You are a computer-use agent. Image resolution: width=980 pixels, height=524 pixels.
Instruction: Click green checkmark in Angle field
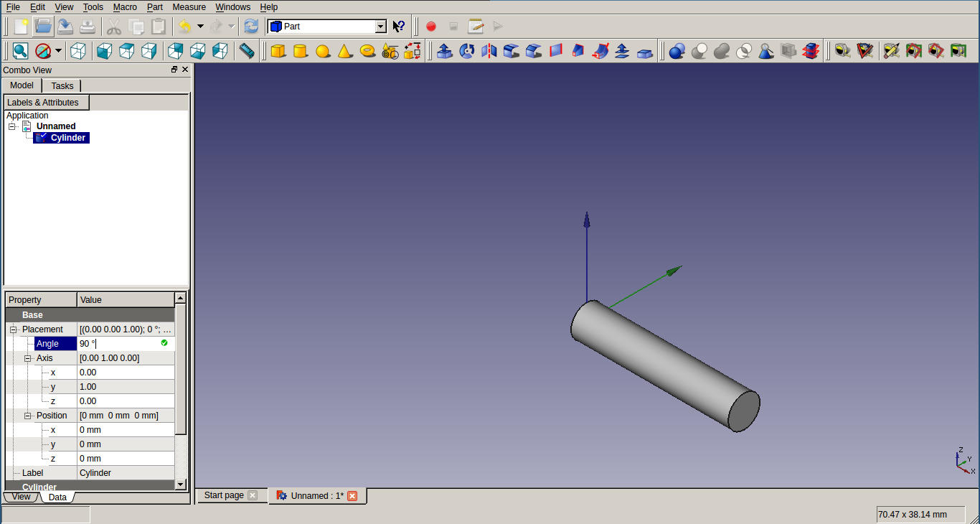tap(164, 343)
